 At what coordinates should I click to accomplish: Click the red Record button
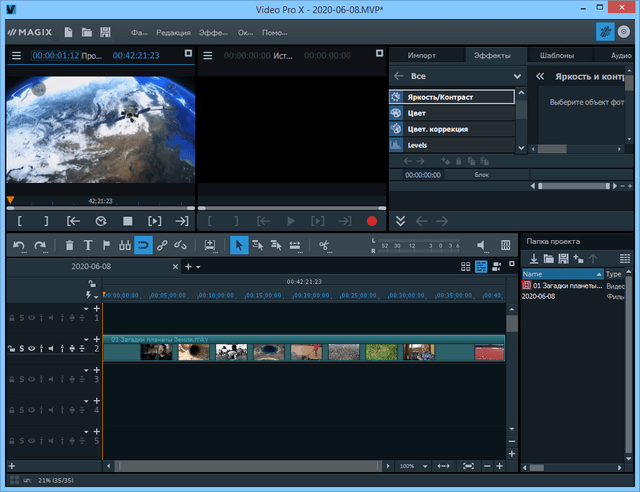point(372,221)
